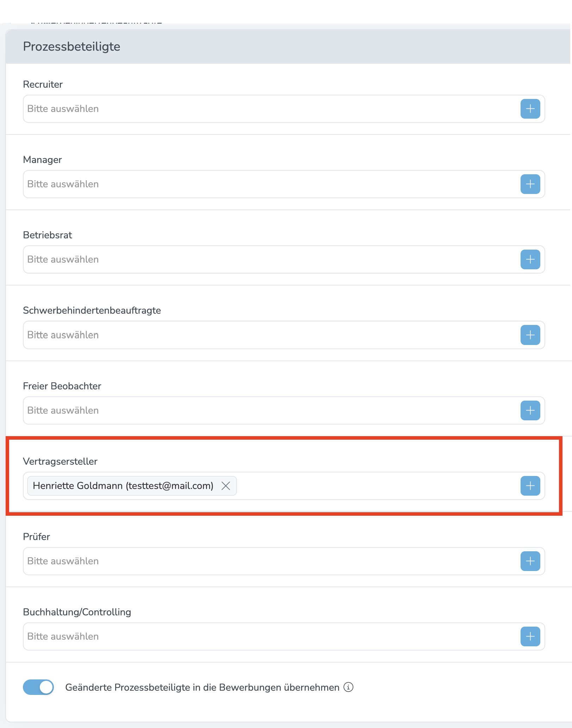
Task: Click plus icon for Betriebsrat
Action: coord(530,259)
